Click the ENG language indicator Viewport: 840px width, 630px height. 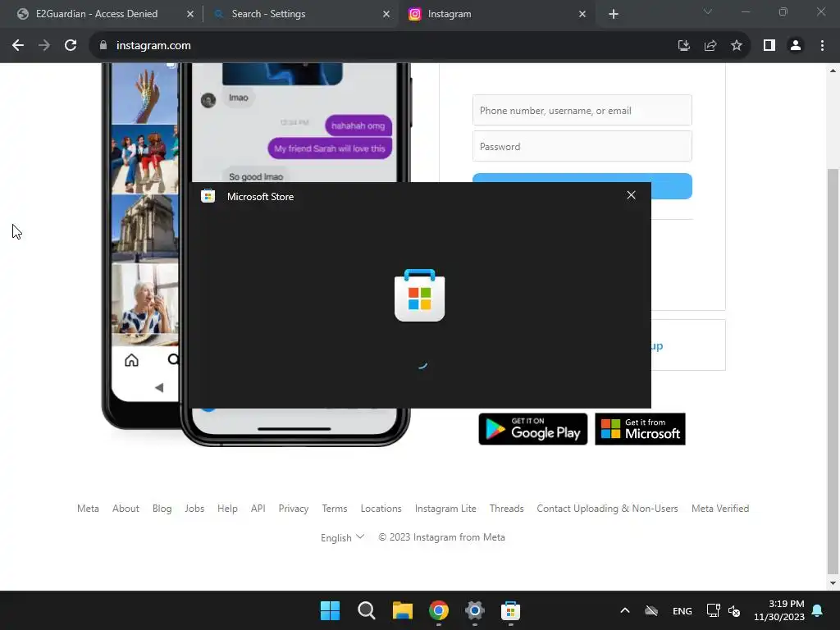click(x=682, y=610)
